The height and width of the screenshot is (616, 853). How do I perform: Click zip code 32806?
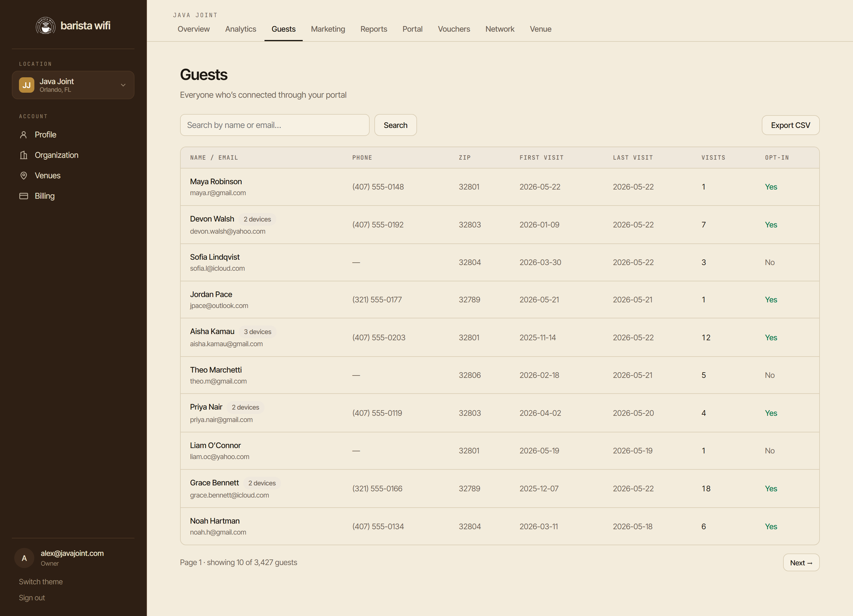point(470,375)
